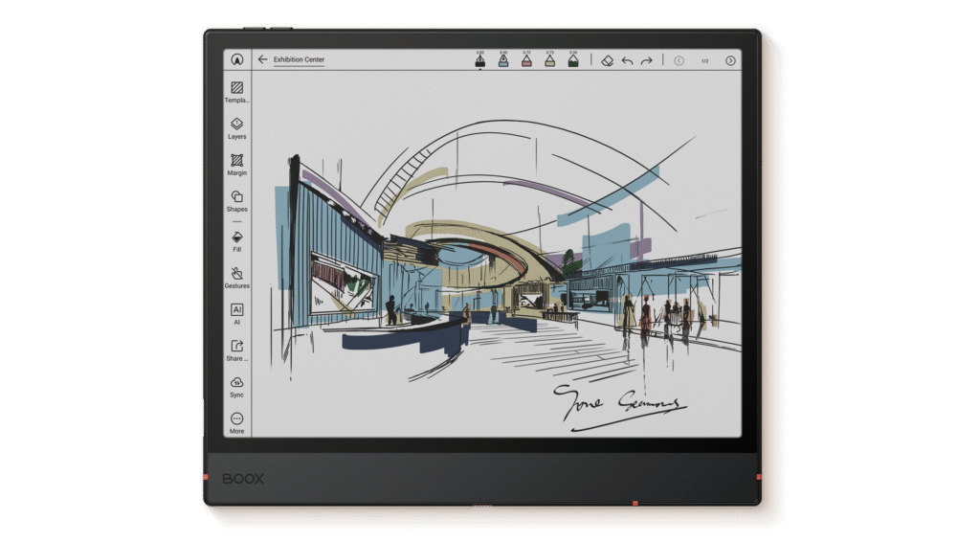Image resolution: width=980 pixels, height=542 pixels.
Task: Select the Fill bucket tool
Action: (x=236, y=237)
